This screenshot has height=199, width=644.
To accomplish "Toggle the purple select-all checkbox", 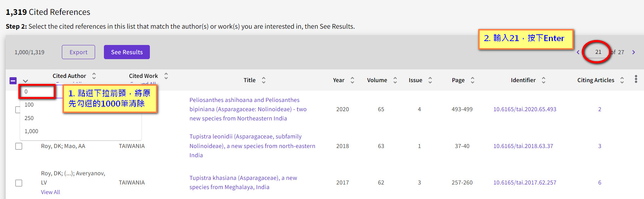I will 13,81.
